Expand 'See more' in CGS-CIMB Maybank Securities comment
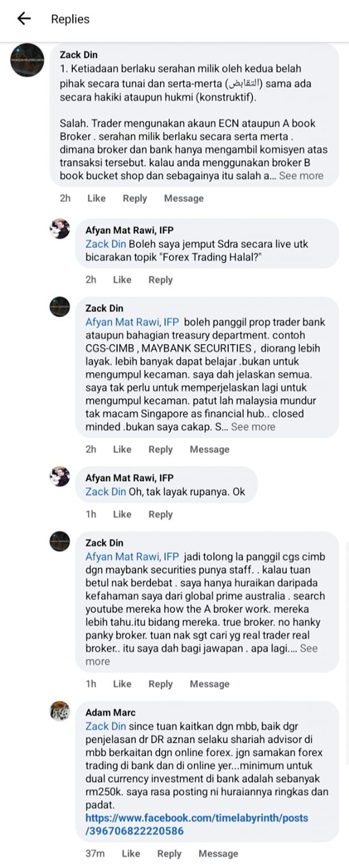Screen dimensions: 349x868 click(253, 427)
